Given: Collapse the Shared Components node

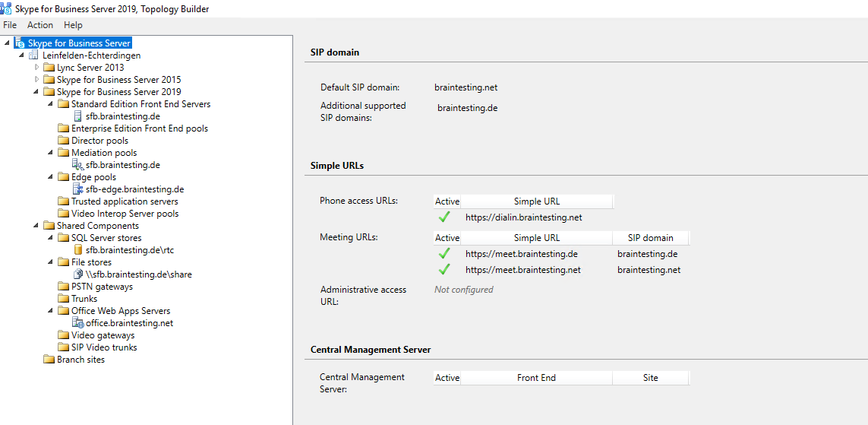Looking at the screenshot, I should 36,226.
